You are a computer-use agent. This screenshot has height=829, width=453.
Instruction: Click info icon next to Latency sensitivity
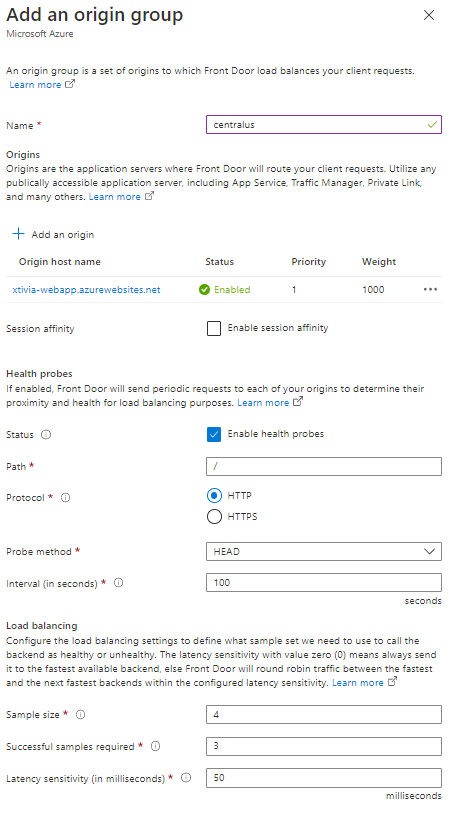tap(186, 778)
